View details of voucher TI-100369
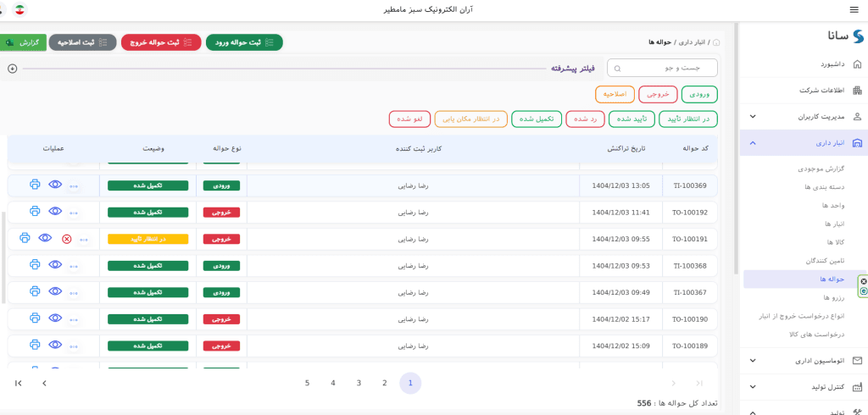The image size is (868, 415). (55, 185)
